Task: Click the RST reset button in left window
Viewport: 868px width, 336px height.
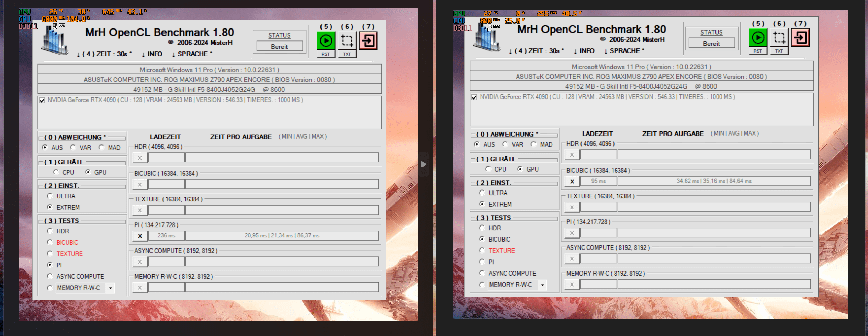Action: [x=326, y=54]
